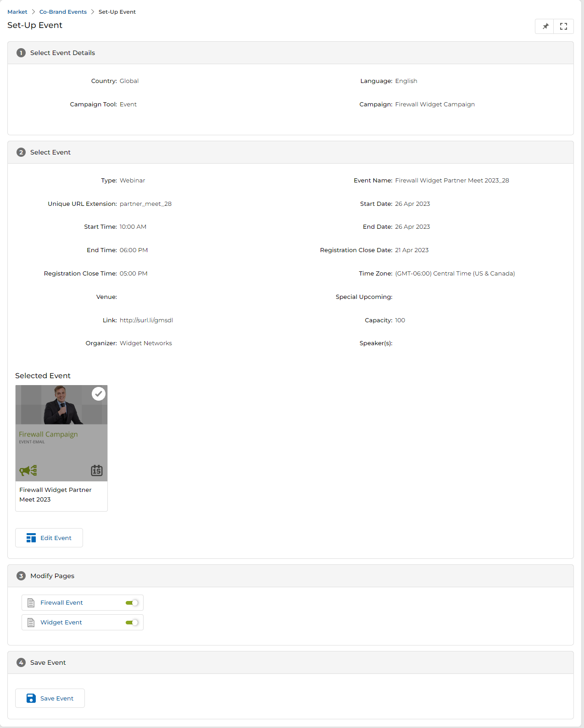Image resolution: width=584 pixels, height=728 pixels.
Task: Open Firewall Event page link
Action: 61,603
